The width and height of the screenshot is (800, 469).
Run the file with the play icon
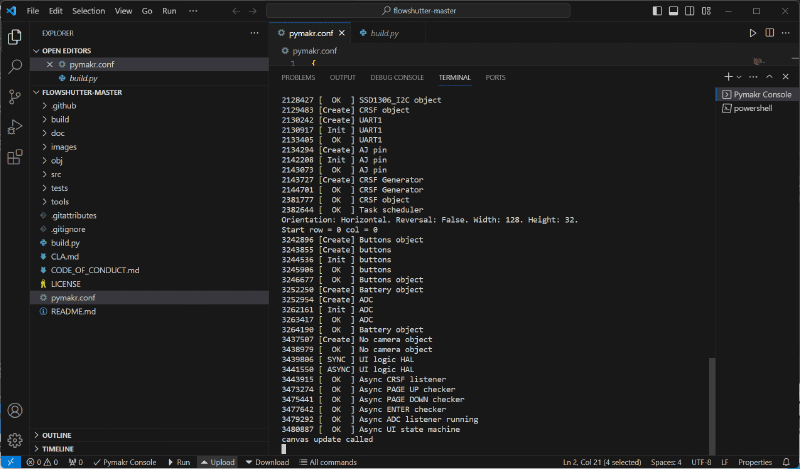pos(753,33)
